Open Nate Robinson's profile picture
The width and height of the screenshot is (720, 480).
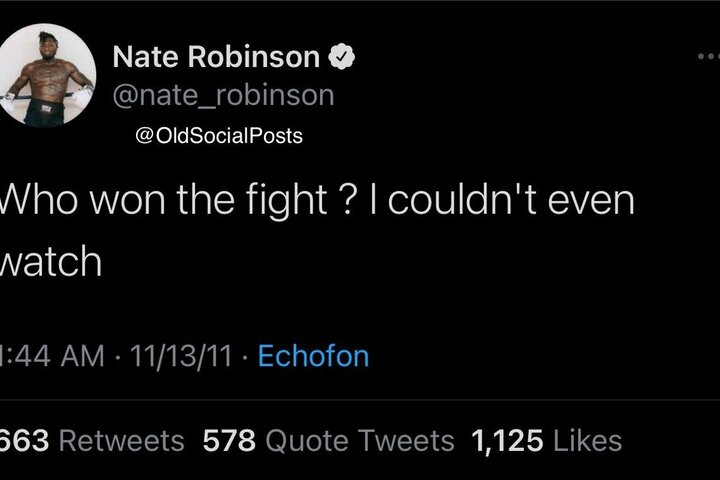coord(48,75)
